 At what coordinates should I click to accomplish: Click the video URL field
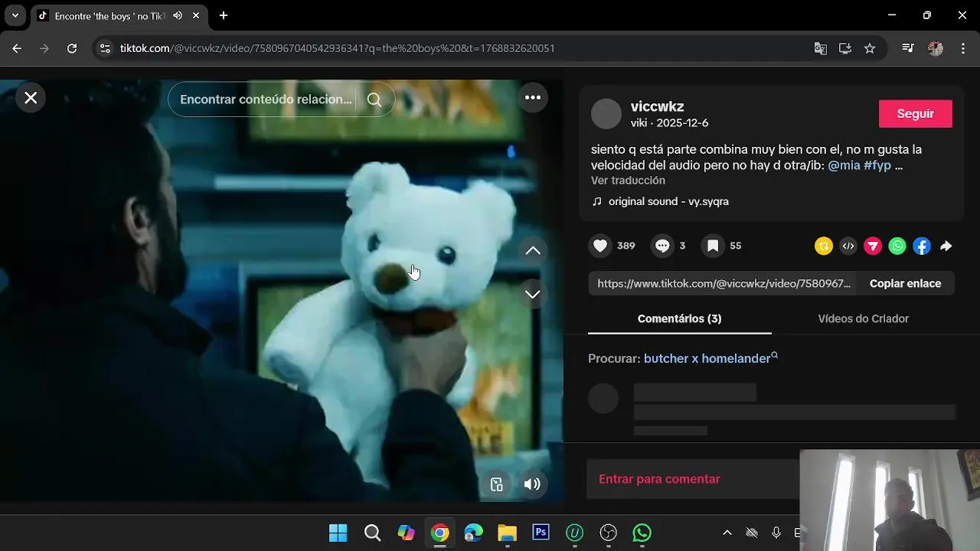(x=723, y=283)
